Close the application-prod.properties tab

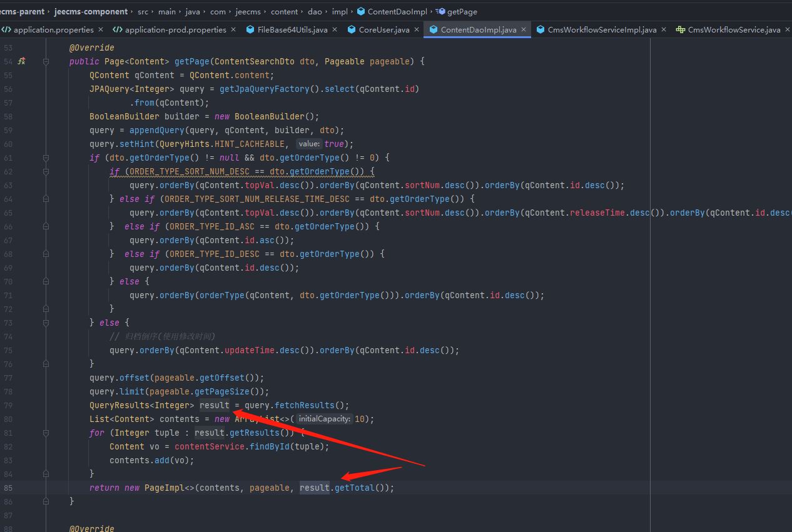click(x=233, y=29)
